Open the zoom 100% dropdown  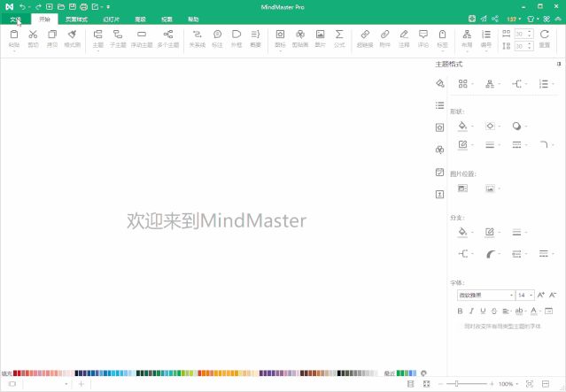click(517, 384)
